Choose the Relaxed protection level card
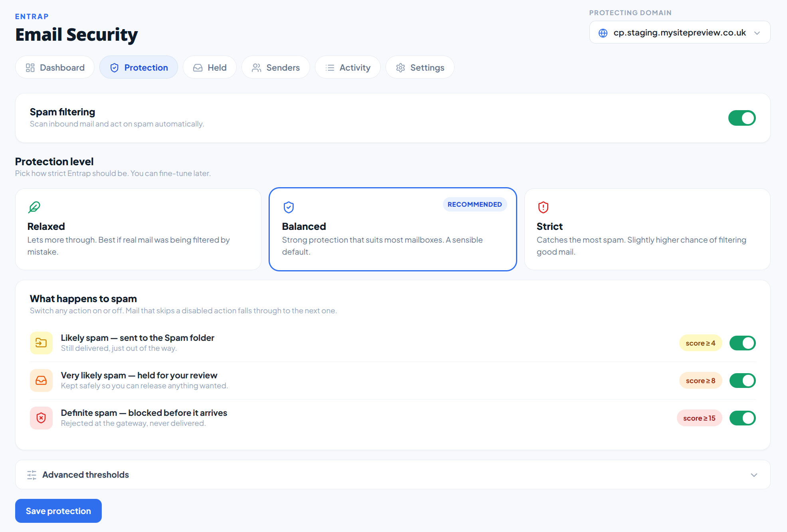The image size is (787, 532). coord(138,229)
